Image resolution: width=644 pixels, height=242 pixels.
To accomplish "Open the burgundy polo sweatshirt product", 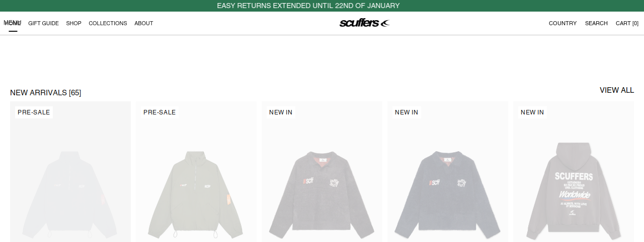I will (x=322, y=172).
